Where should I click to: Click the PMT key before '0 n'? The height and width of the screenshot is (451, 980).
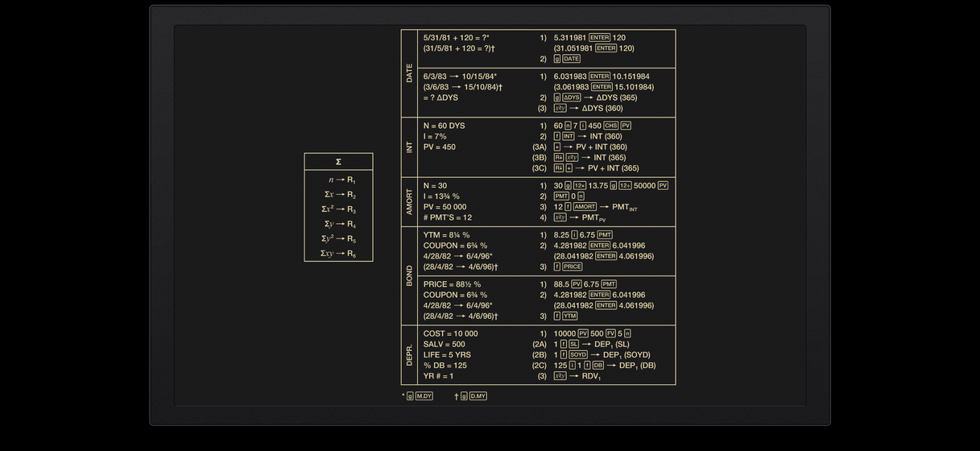point(561,196)
